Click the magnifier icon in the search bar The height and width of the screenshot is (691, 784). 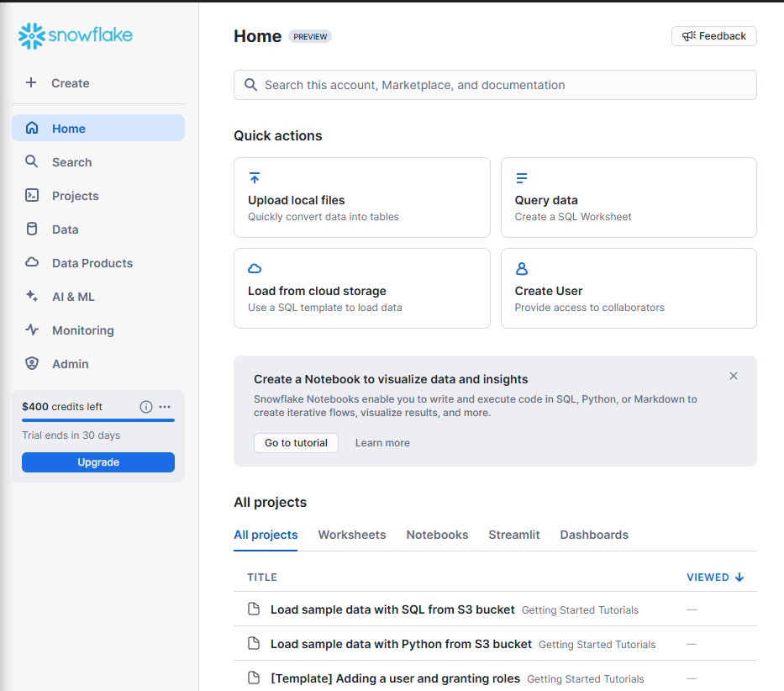251,85
